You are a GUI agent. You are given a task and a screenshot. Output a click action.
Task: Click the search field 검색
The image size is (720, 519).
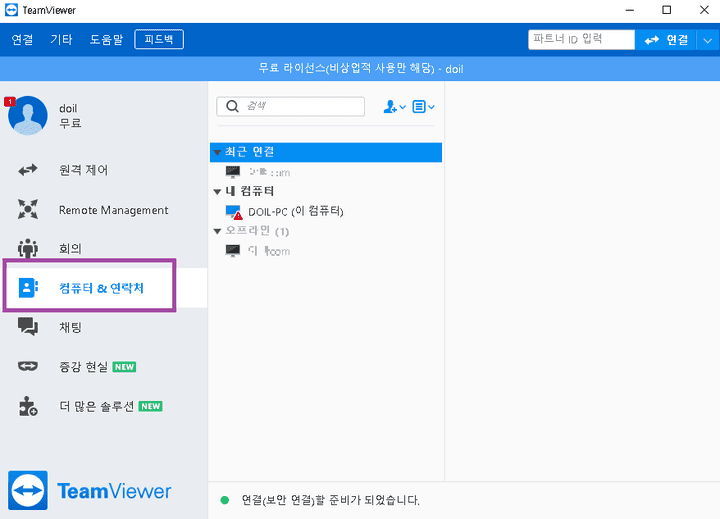[x=290, y=107]
